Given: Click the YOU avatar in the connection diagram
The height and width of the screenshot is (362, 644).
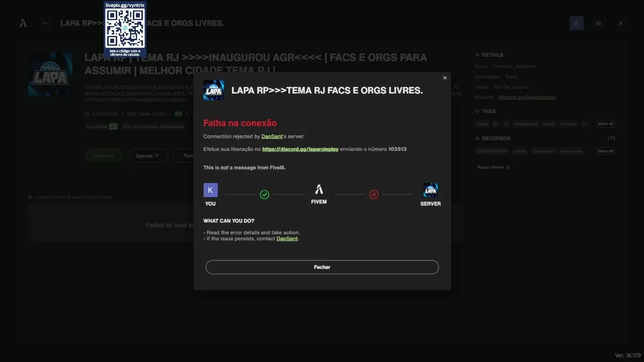Looking at the screenshot, I should click(210, 190).
